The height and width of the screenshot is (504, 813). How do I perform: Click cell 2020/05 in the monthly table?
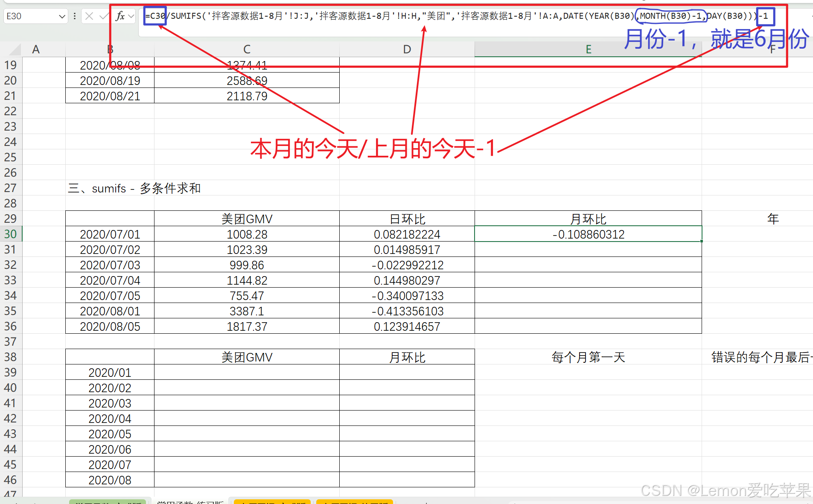pyautogui.click(x=110, y=434)
